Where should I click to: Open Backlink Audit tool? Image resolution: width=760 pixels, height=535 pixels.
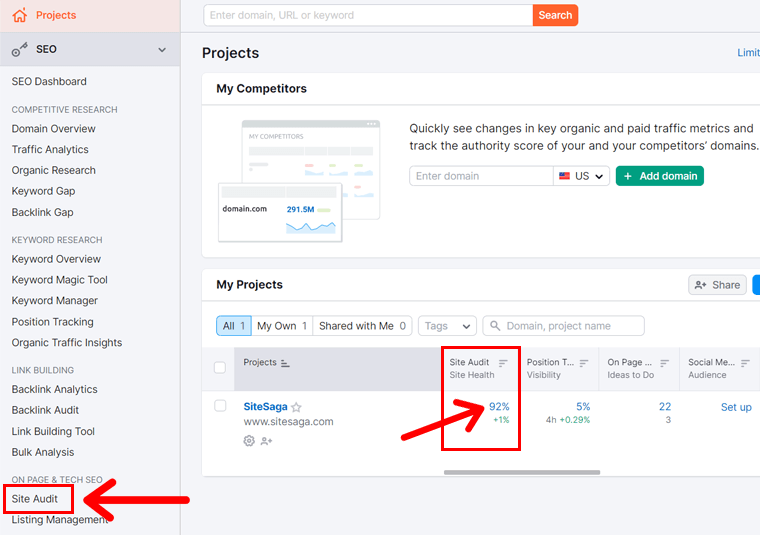tap(45, 410)
